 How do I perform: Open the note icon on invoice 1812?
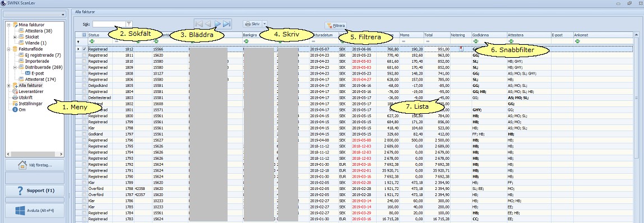coord(461,48)
